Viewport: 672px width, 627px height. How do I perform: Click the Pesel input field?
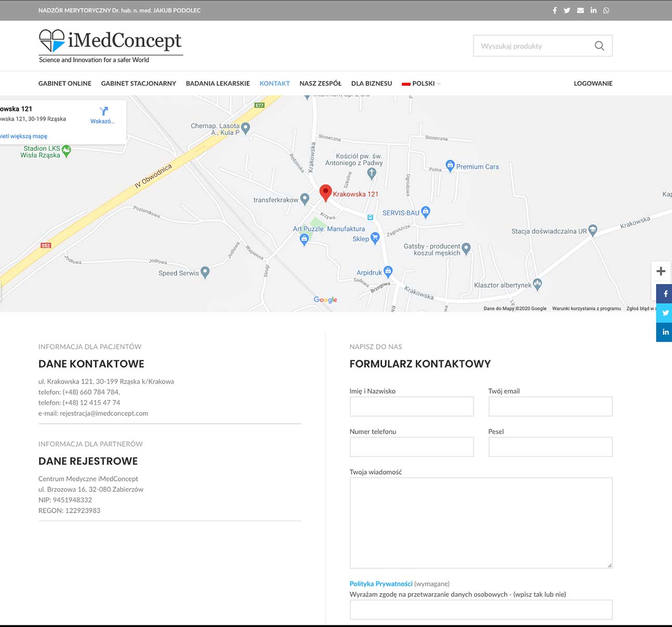550,447
